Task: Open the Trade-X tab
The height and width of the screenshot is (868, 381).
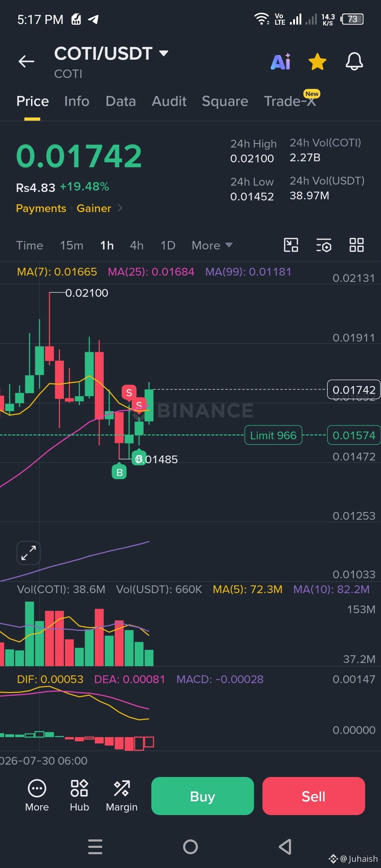Action: (290, 101)
